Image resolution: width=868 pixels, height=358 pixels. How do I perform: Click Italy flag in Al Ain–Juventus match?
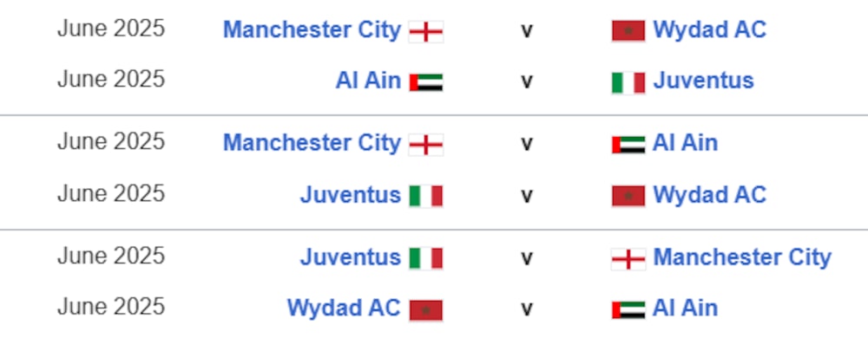pos(628,82)
